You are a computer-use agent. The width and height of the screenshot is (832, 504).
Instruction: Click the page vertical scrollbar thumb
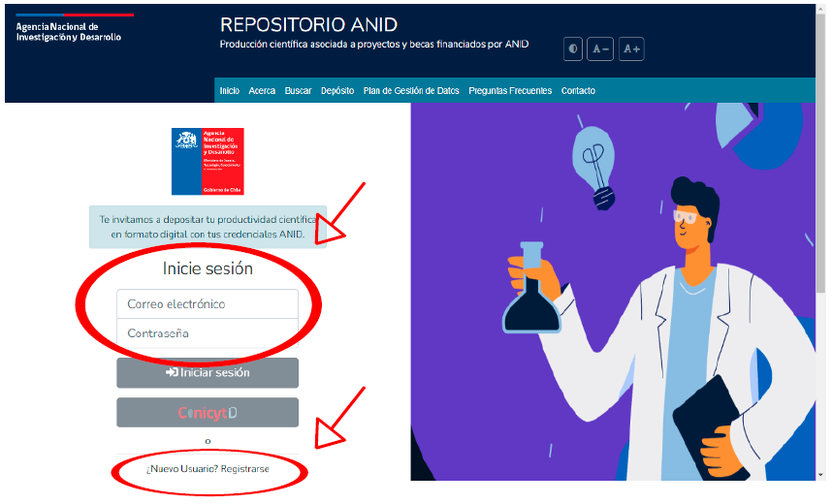(x=821, y=154)
